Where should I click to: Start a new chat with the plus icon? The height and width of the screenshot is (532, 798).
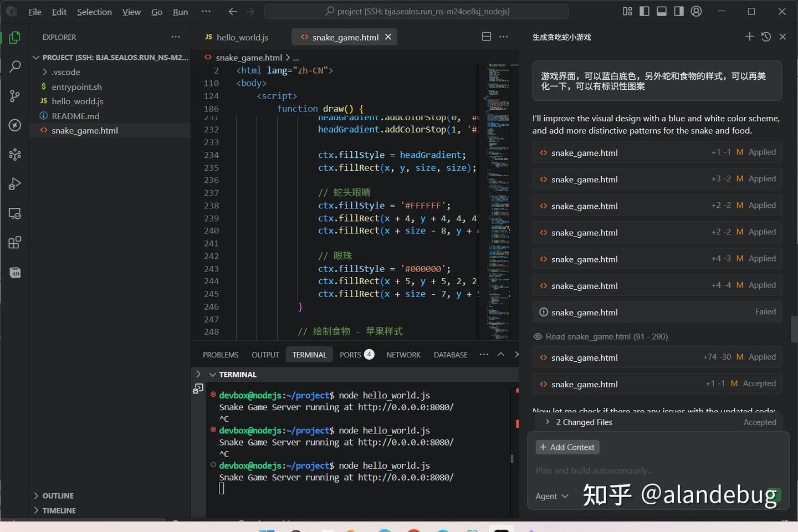749,37
